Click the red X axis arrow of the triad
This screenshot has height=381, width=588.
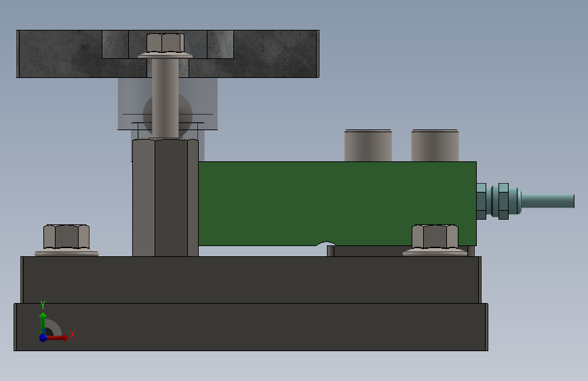(x=58, y=338)
